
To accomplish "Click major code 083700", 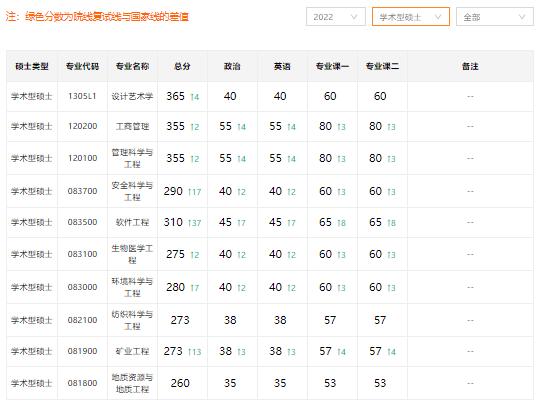I will click(x=82, y=191).
